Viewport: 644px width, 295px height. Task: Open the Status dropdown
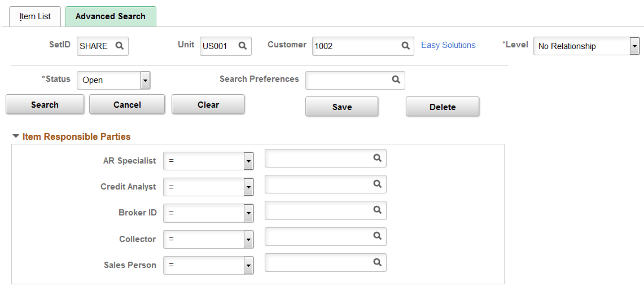coord(113,80)
